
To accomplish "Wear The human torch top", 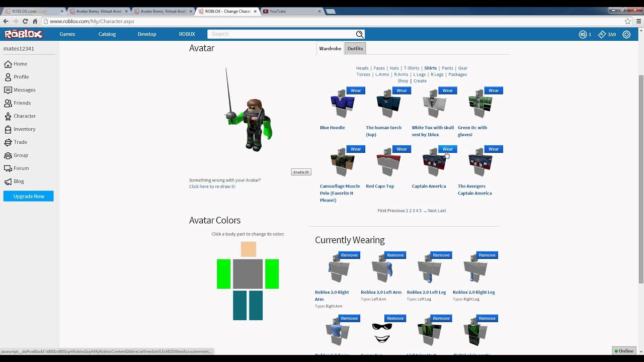I will pyautogui.click(x=401, y=90).
